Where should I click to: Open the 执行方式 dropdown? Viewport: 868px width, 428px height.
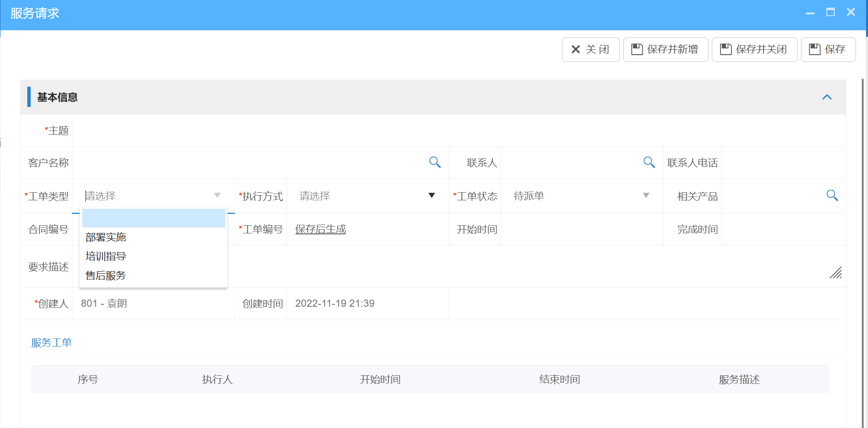(431, 196)
